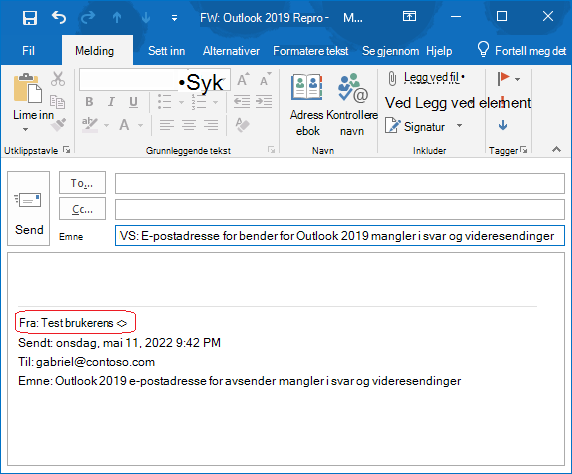Set low importance with blue down arrow
572x474 pixels.
coord(503,126)
